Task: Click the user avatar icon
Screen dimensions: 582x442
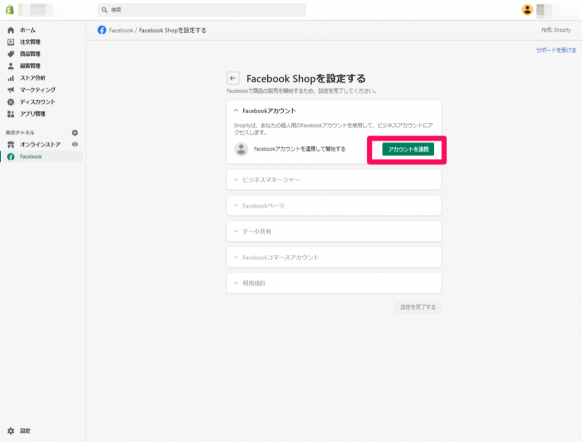Action: [x=527, y=10]
